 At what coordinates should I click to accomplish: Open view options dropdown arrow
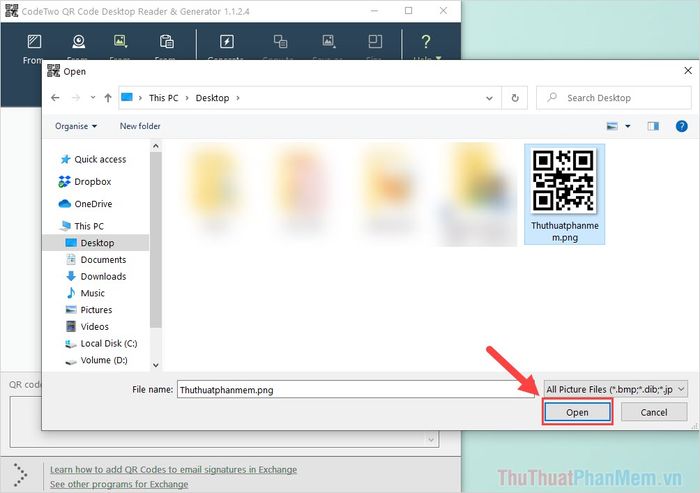628,126
